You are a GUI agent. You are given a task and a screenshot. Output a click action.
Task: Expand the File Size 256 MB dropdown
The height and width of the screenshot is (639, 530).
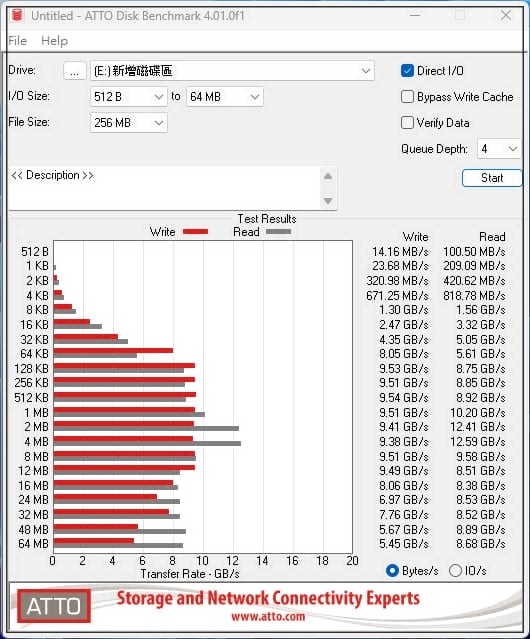(x=129, y=123)
